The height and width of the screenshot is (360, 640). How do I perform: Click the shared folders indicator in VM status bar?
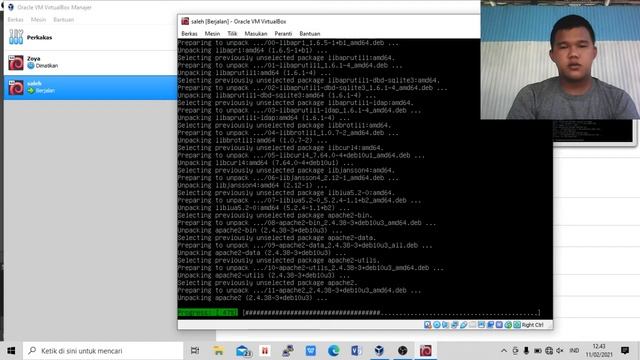click(472, 325)
